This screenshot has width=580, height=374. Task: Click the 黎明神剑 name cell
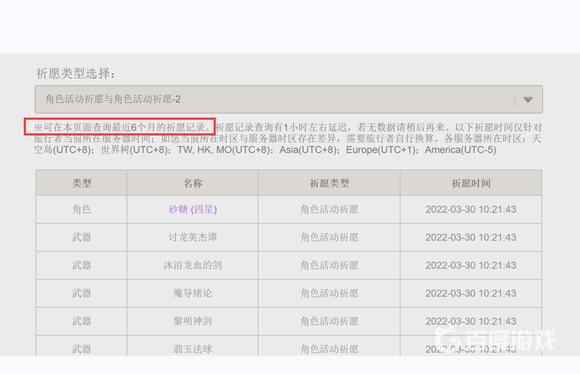[193, 321]
